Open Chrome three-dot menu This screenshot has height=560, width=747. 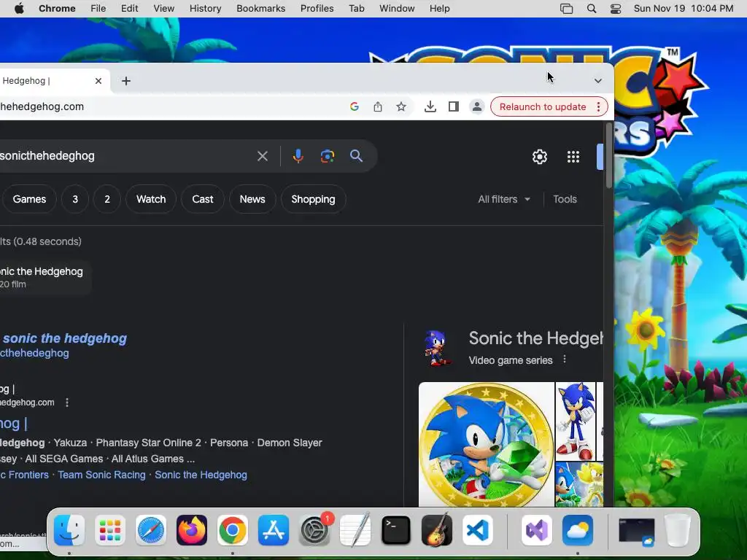pyautogui.click(x=599, y=106)
